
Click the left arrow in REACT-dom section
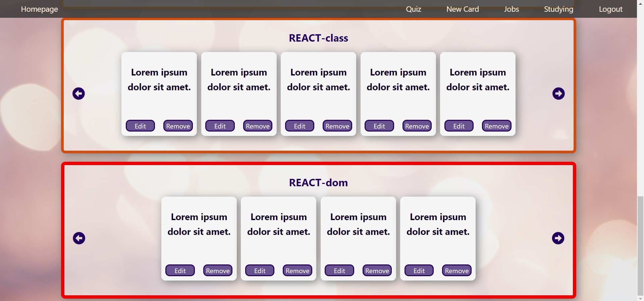[79, 238]
